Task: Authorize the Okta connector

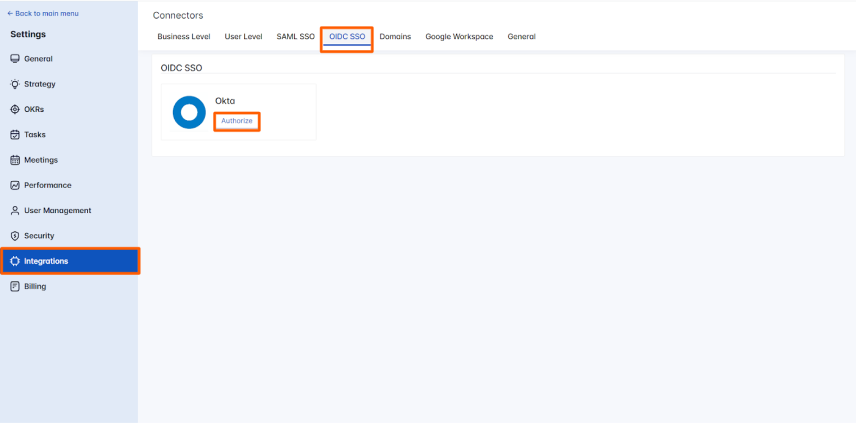Action: click(x=236, y=121)
